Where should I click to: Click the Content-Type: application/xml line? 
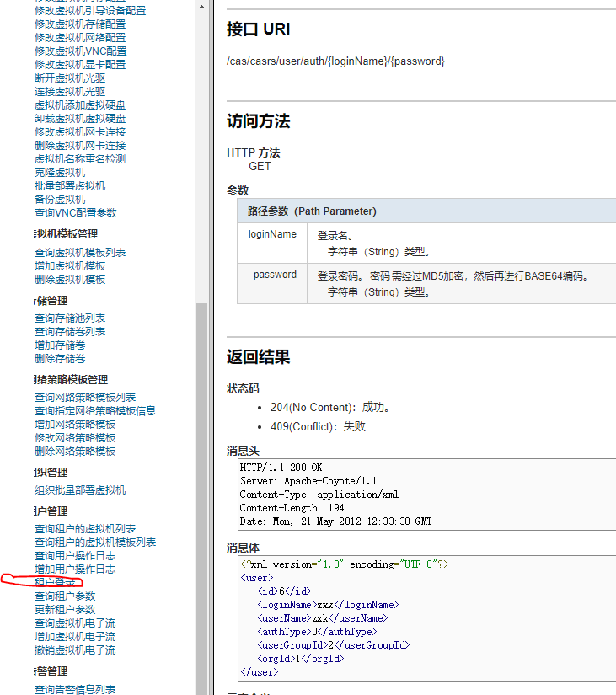[319, 495]
